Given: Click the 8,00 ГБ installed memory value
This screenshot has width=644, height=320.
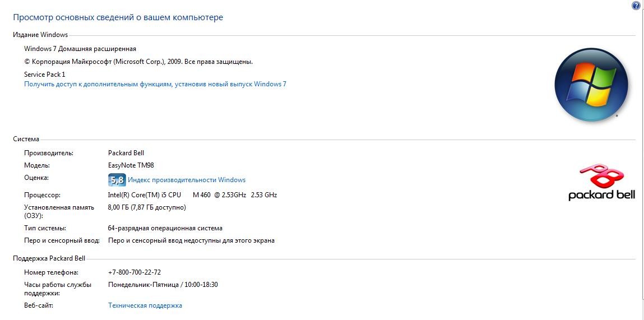Looking at the screenshot, I should pyautogui.click(x=147, y=207).
